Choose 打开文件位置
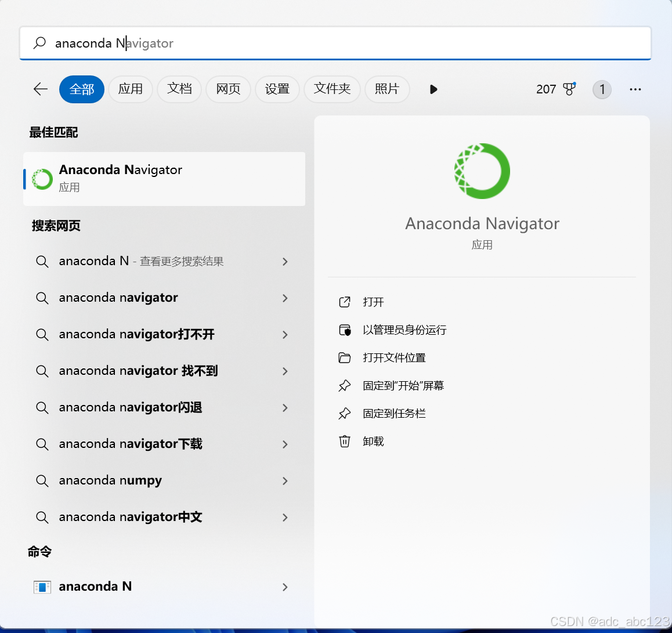This screenshot has height=633, width=672. click(x=394, y=357)
